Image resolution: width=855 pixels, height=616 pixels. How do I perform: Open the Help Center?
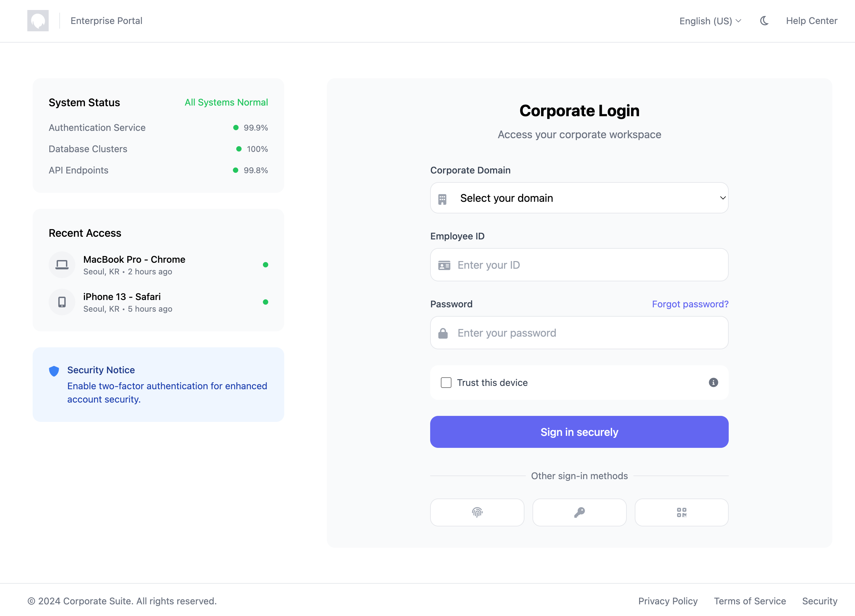coord(812,21)
